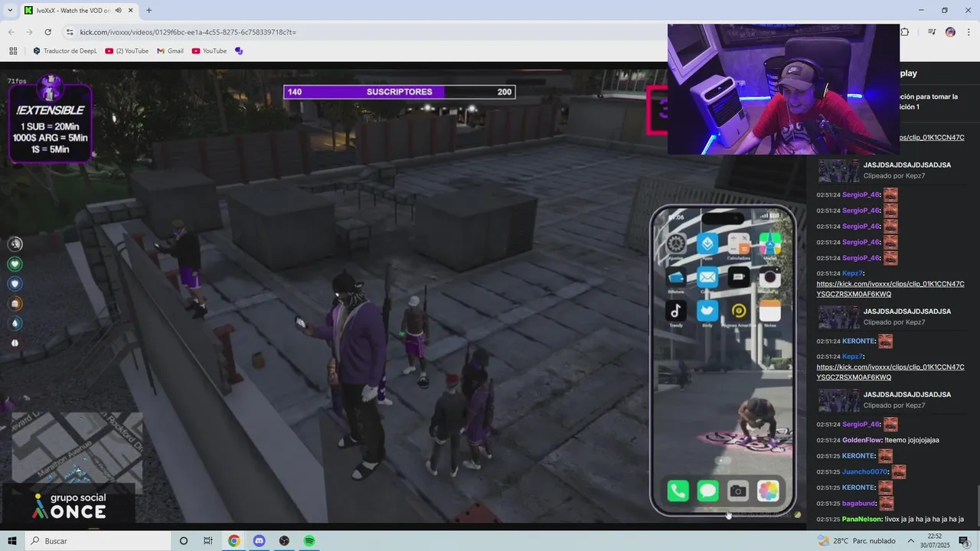Screen dimensions: 980x551
Task: Tap the green Phone call icon in dock
Action: (x=678, y=491)
